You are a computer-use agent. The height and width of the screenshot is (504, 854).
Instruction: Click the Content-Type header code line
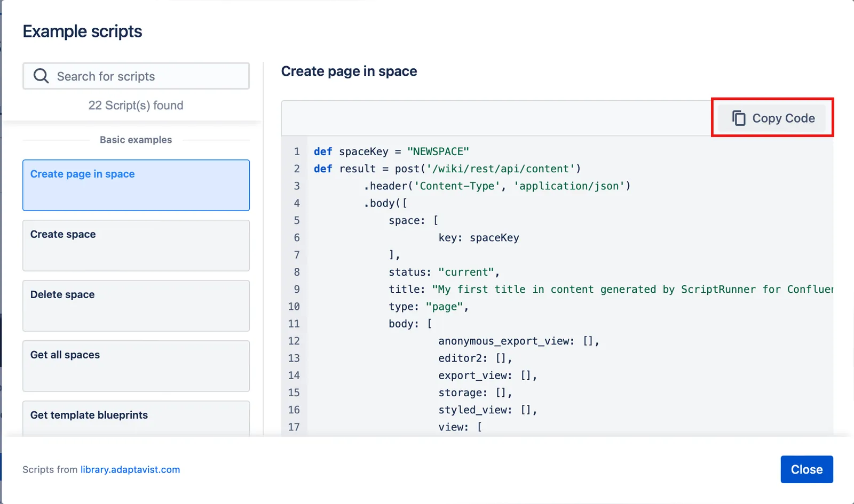[x=497, y=186]
